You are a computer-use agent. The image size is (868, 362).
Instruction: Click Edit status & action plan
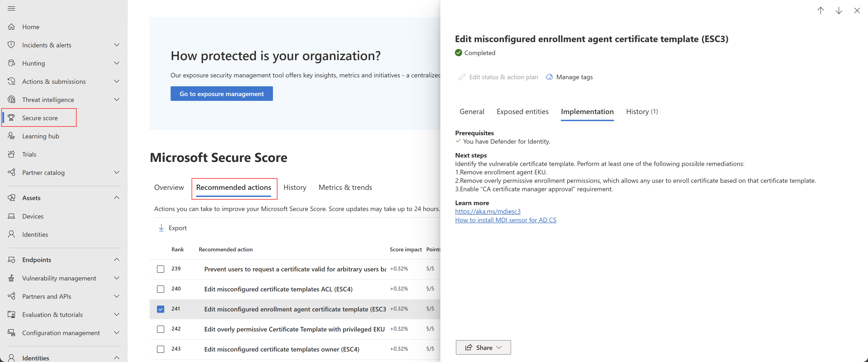[x=498, y=77]
